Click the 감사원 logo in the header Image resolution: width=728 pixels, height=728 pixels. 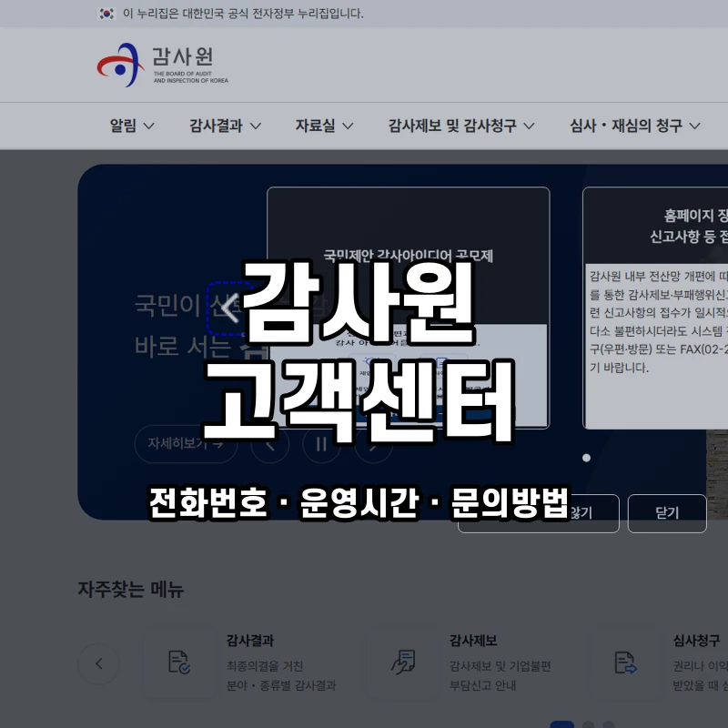pyautogui.click(x=163, y=65)
